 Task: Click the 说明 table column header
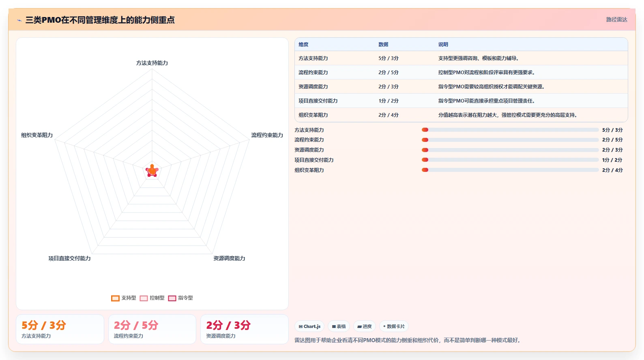[x=443, y=45]
